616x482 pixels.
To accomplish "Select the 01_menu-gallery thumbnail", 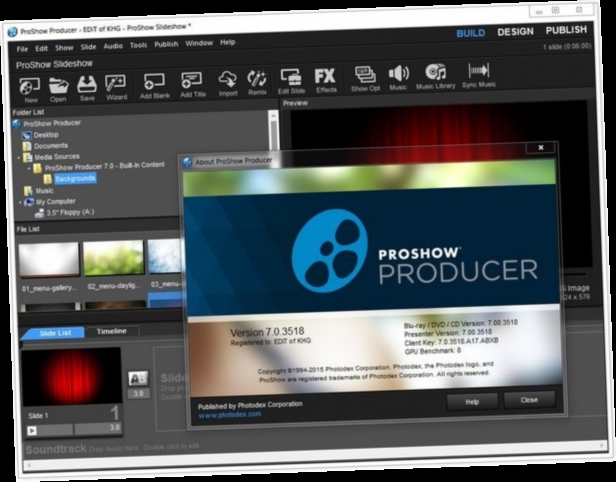I will [x=49, y=259].
